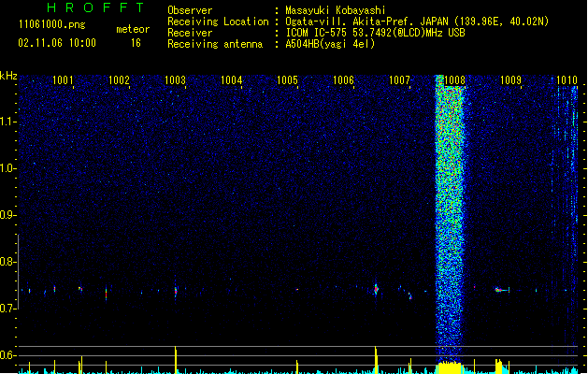588x374 pixels.
Task: Click time marker 1010
Action: [566, 80]
